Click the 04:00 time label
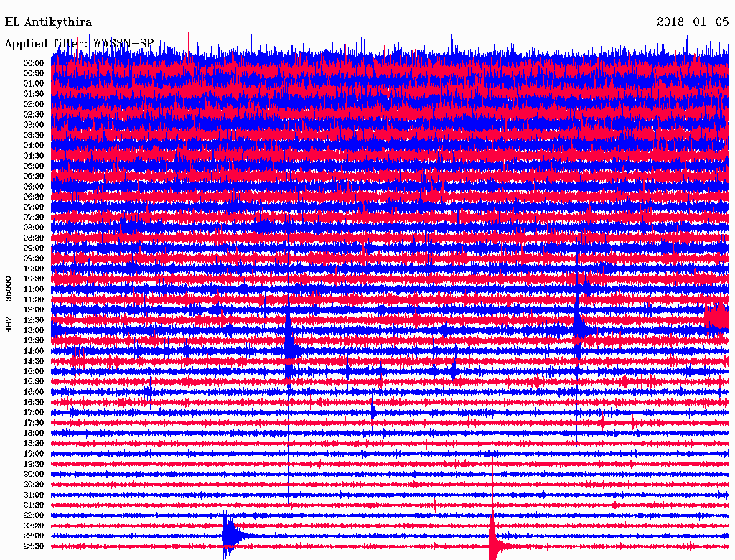 pos(34,146)
